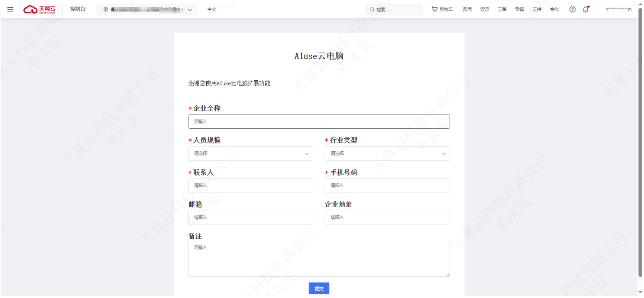This screenshot has width=644, height=298.
Task: Open the 工单 menu
Action: 502,9
